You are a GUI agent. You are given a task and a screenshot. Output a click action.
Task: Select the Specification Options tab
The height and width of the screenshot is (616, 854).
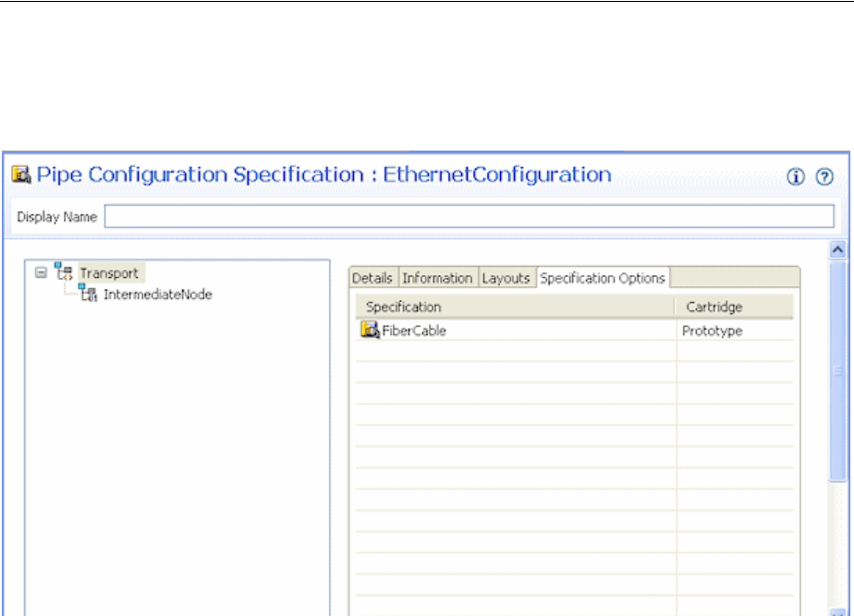603,278
